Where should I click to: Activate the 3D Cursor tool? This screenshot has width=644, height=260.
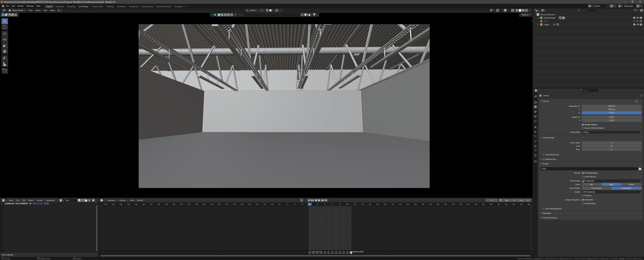click(5, 27)
